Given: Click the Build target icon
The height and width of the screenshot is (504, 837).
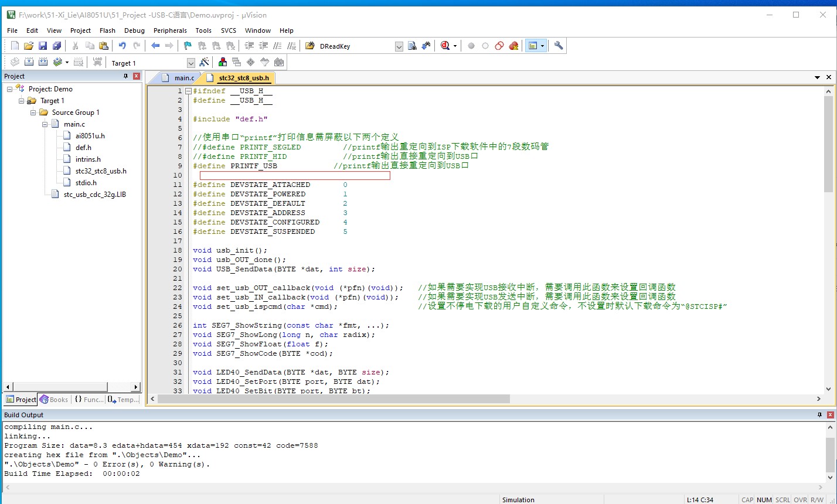Looking at the screenshot, I should [x=29, y=62].
